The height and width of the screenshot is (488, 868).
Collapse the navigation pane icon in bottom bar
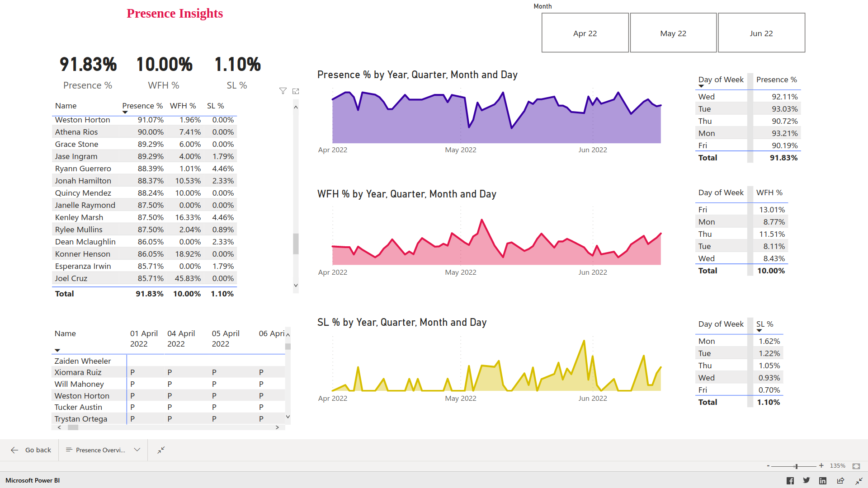[160, 450]
